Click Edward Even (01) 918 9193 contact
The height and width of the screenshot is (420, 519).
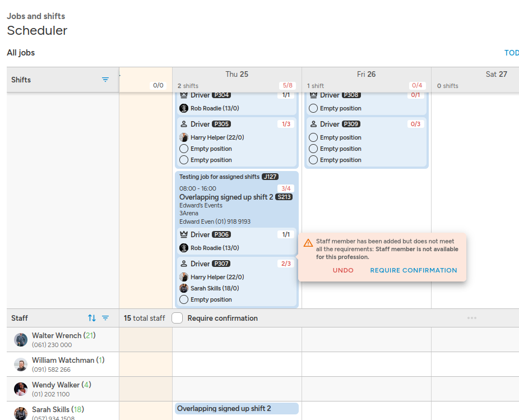coord(215,221)
